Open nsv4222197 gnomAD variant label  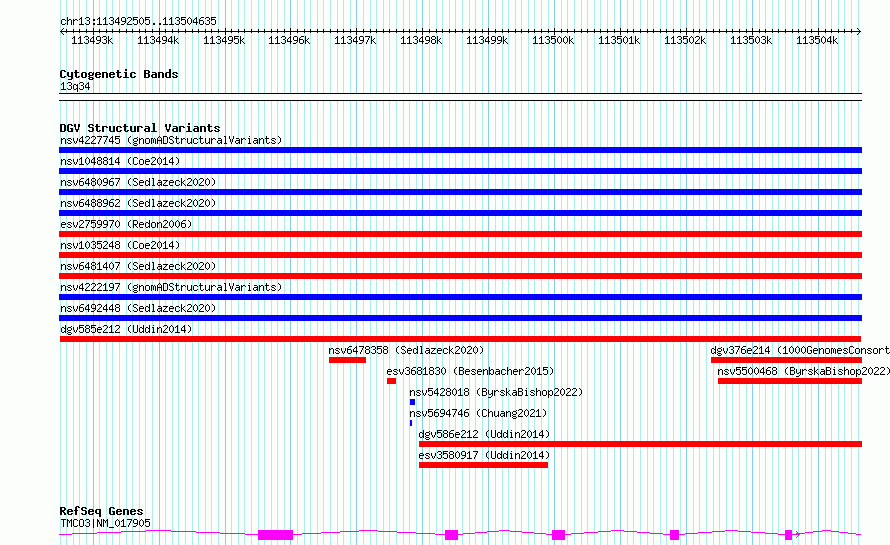point(171,287)
